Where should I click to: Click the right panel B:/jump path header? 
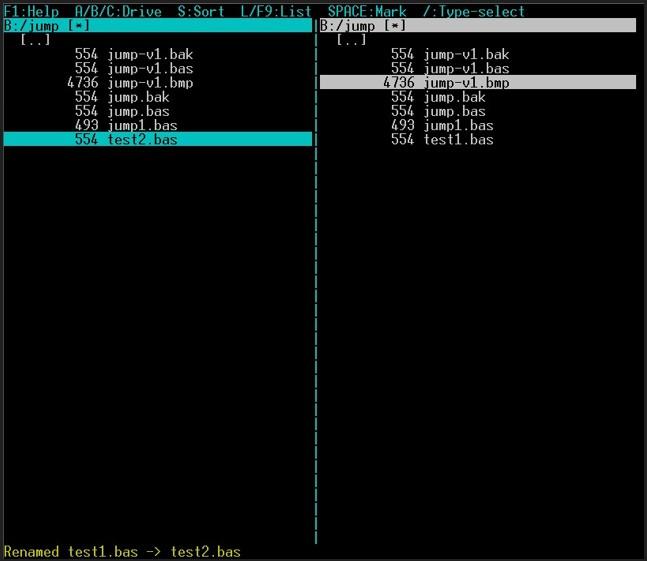pos(357,25)
